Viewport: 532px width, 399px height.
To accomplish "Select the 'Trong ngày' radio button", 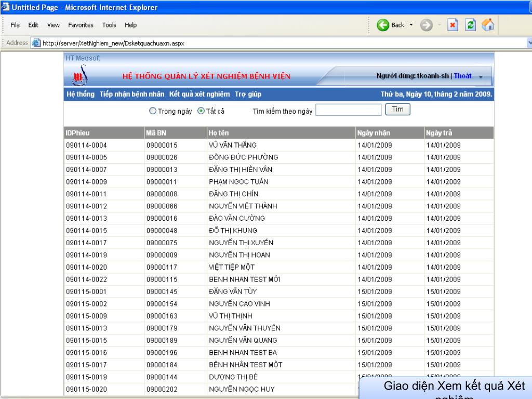I will click(x=153, y=111).
